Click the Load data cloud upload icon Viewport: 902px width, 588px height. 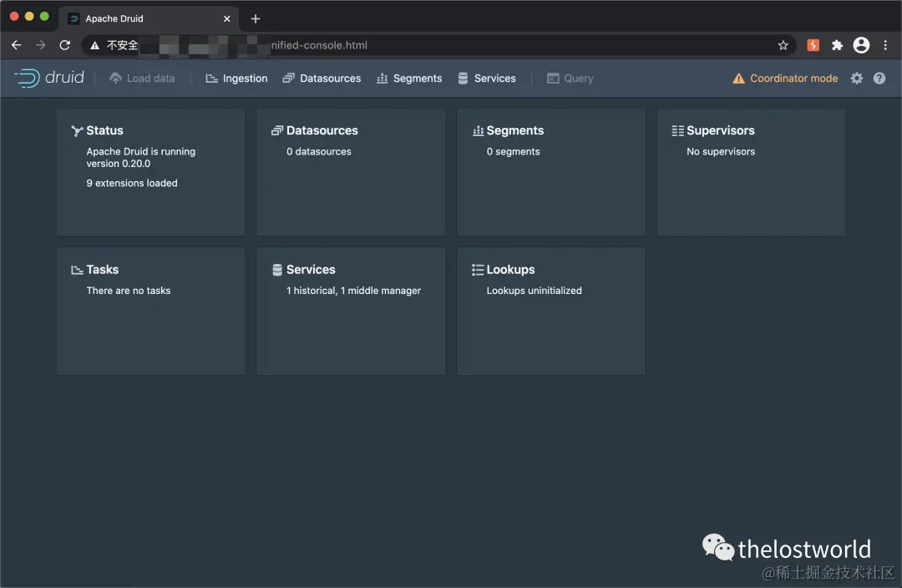point(115,79)
